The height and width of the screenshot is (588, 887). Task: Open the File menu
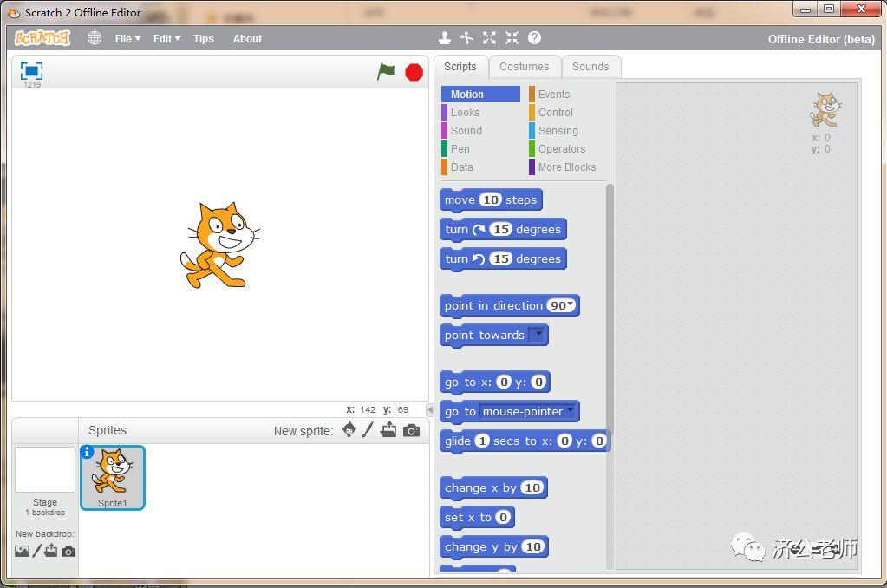point(127,38)
